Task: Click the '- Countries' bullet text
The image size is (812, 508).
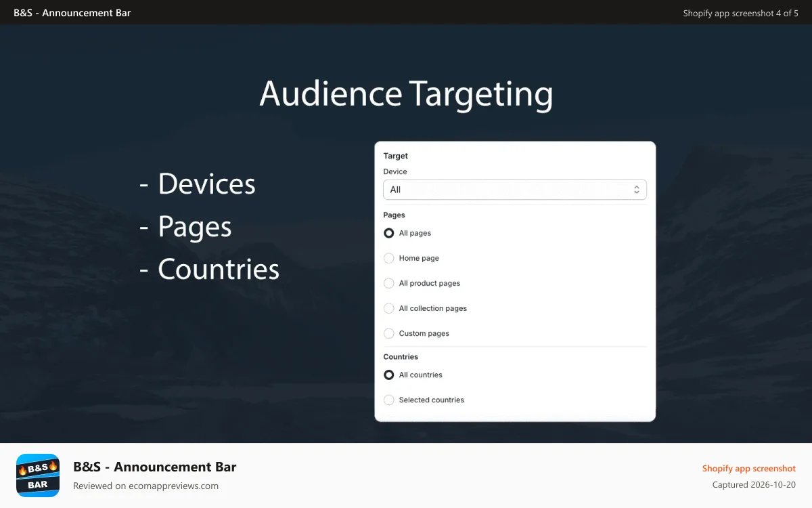Action: [209, 269]
